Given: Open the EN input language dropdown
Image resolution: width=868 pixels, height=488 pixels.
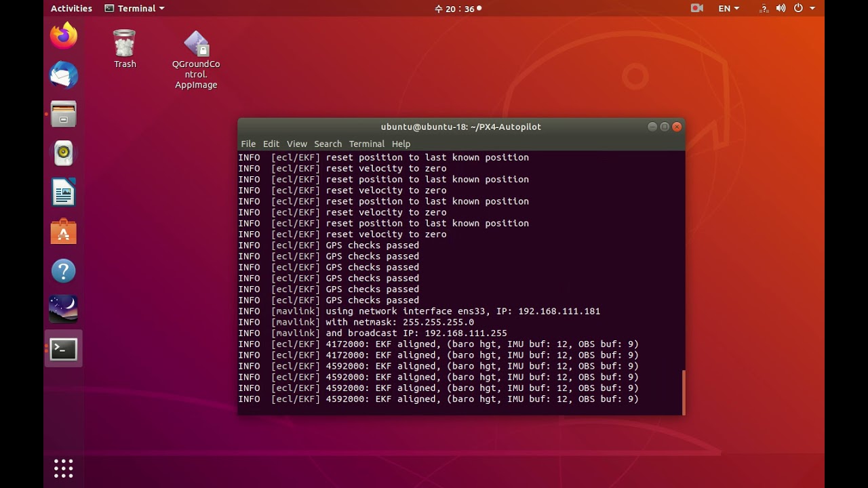Looking at the screenshot, I should [x=729, y=8].
